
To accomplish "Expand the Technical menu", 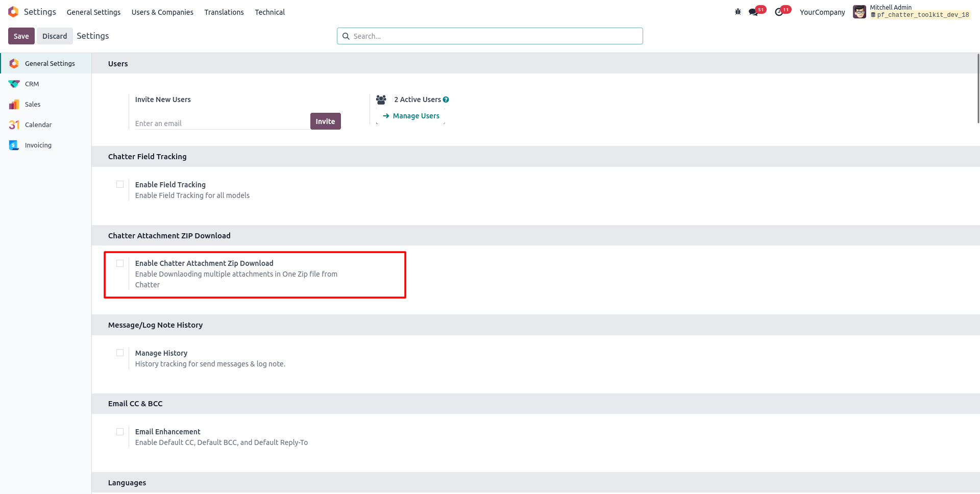I will click(x=269, y=12).
